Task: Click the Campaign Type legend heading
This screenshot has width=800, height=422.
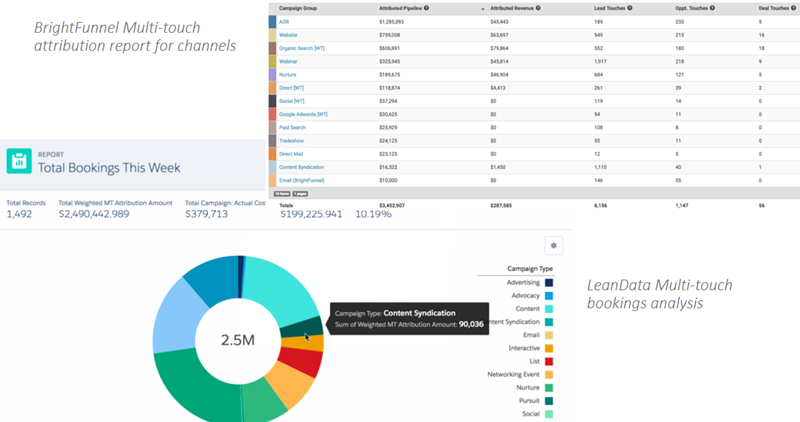Action: click(530, 269)
